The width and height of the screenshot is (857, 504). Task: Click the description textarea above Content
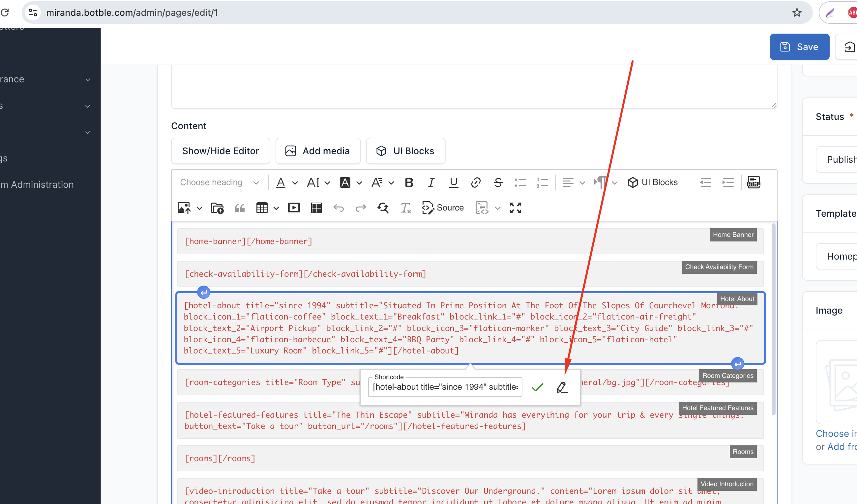[x=474, y=87]
